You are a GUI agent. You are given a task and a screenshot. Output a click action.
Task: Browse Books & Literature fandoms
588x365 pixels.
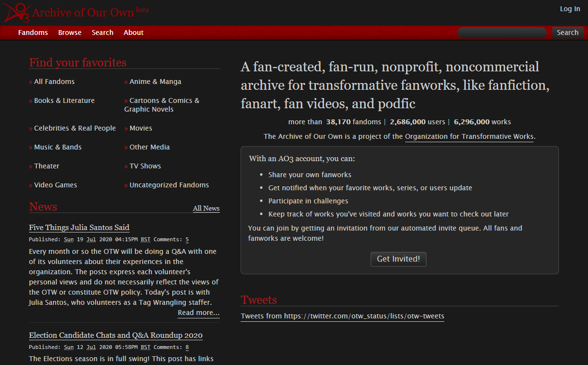tap(65, 100)
